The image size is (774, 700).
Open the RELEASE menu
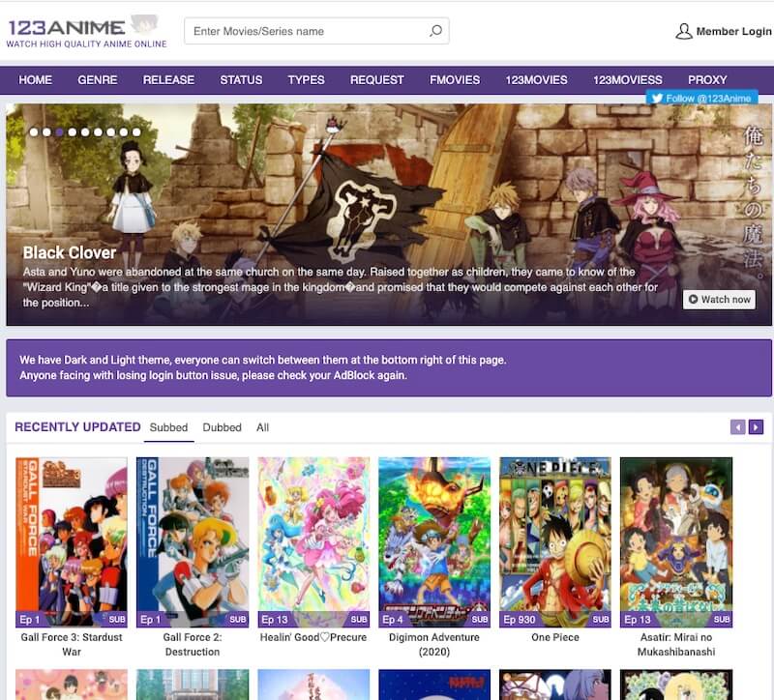[x=168, y=80]
